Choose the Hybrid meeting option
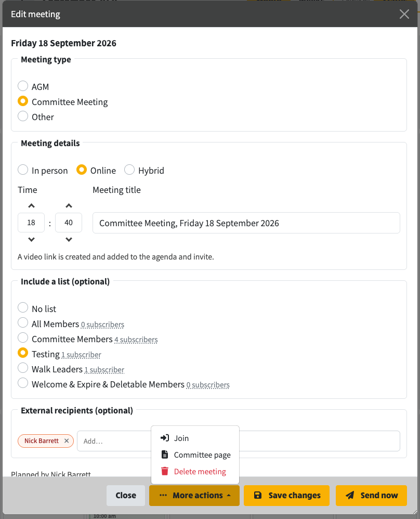The image size is (420, 519). 129,170
